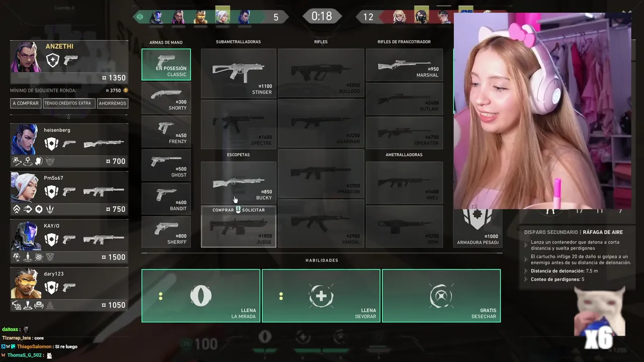This screenshot has width=644, height=362.
Task: Select the Vandal rifle card
Action: pos(321,224)
